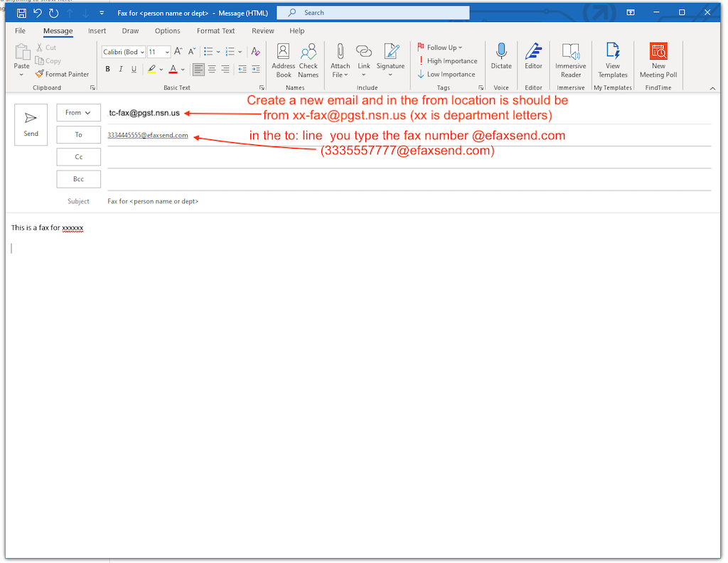Send the email
The image size is (728, 563).
31,125
